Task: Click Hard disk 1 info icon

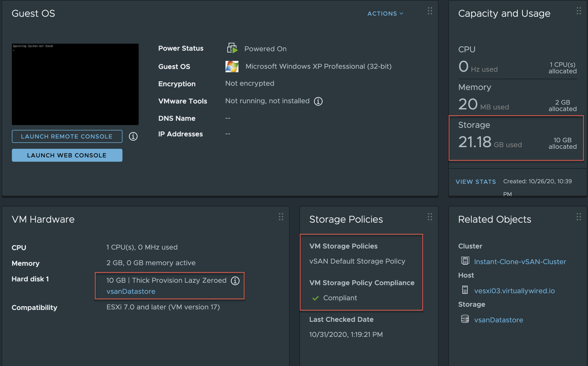Action: (x=235, y=281)
